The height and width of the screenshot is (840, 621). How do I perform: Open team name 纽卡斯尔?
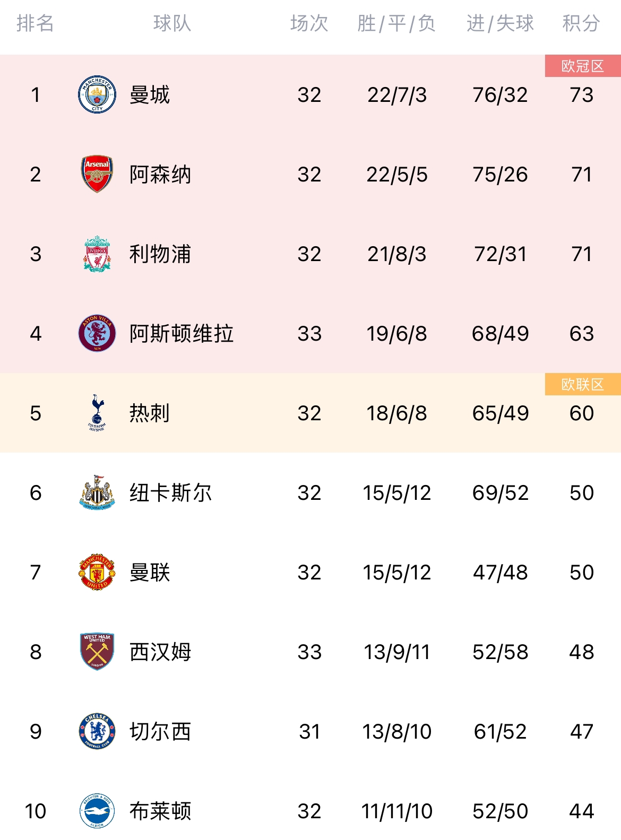click(x=171, y=493)
